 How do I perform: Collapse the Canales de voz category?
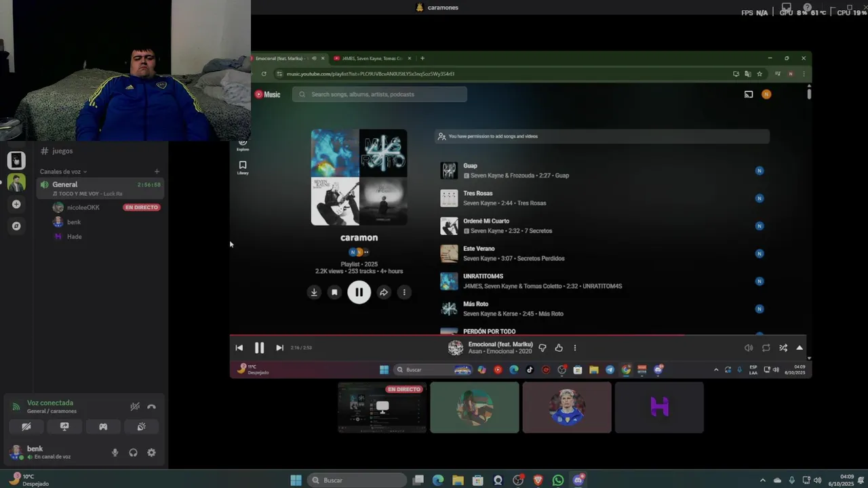pyautogui.click(x=63, y=171)
